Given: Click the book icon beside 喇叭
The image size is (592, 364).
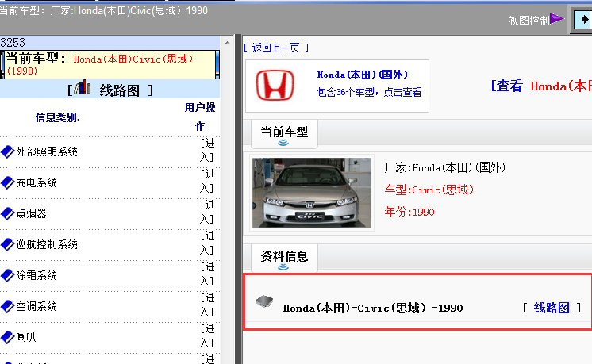Looking at the screenshot, I should click(x=8, y=337).
